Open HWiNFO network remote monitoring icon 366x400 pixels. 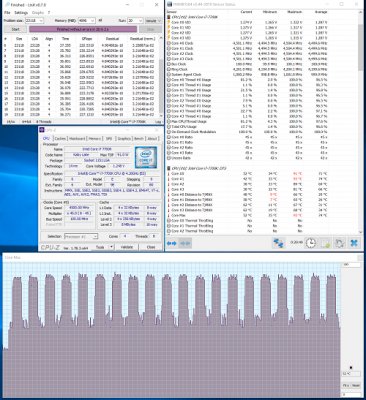coord(278,243)
